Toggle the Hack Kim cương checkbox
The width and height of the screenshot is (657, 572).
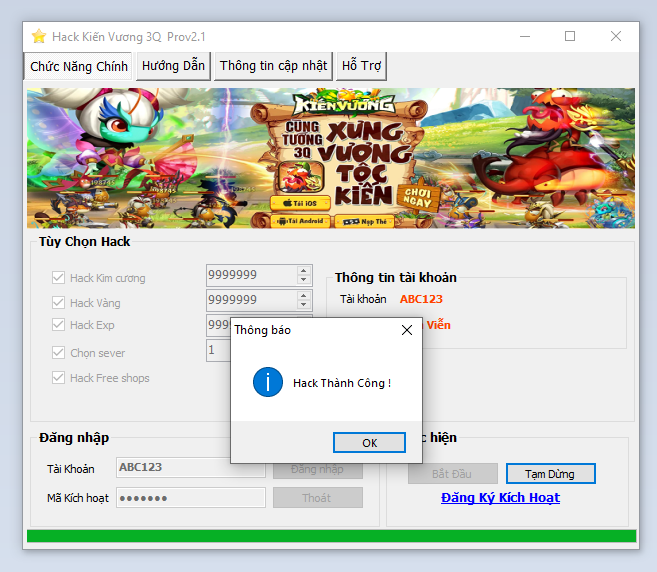click(x=58, y=278)
